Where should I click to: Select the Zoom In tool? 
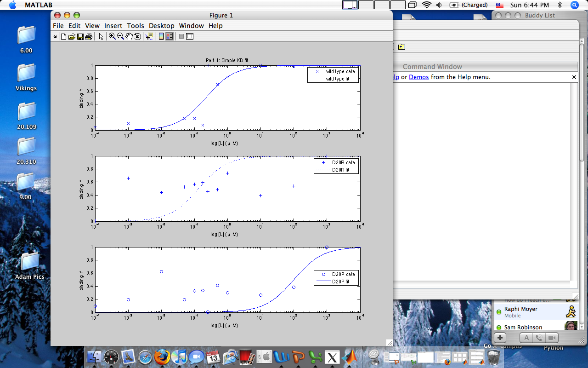point(112,37)
